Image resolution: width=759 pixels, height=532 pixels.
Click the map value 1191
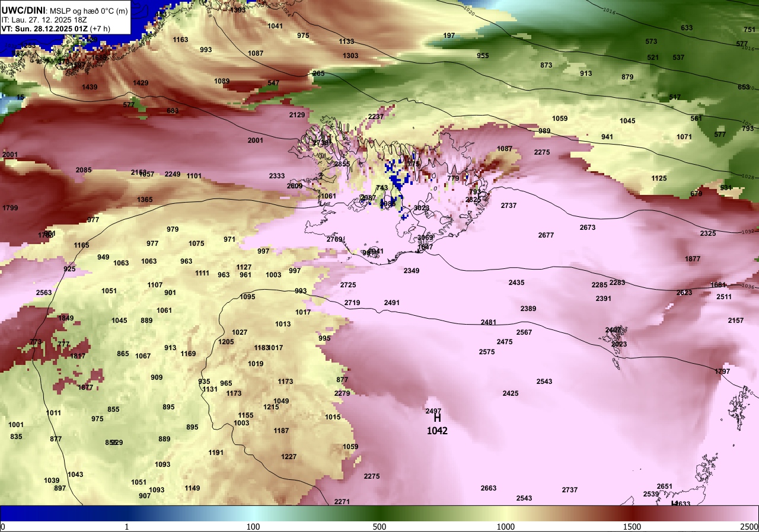[x=216, y=453]
